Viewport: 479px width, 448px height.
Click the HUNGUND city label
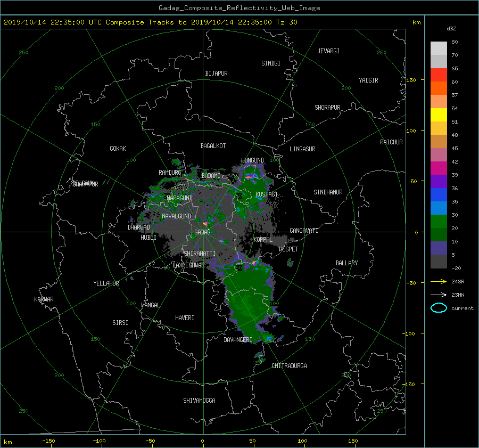(x=252, y=160)
